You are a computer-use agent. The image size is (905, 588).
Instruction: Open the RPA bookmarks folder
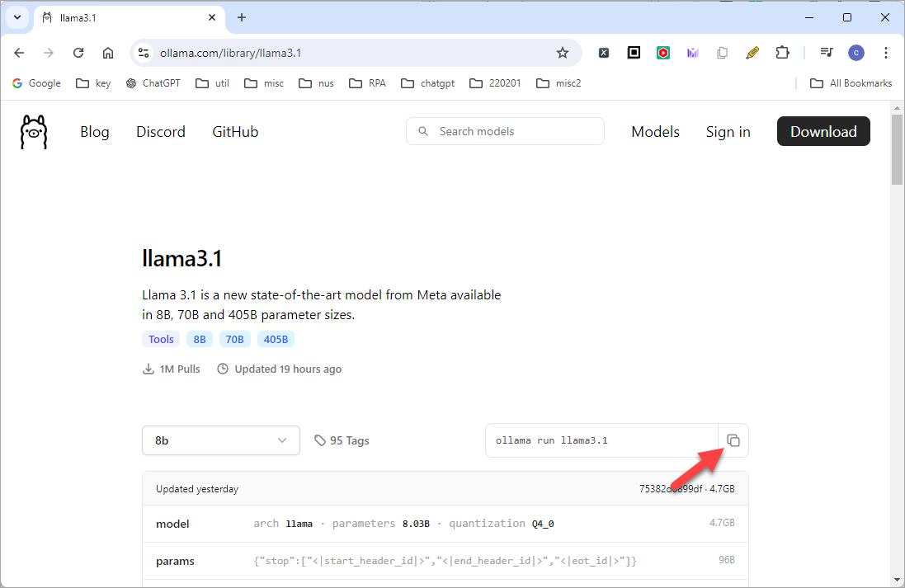pyautogui.click(x=368, y=83)
